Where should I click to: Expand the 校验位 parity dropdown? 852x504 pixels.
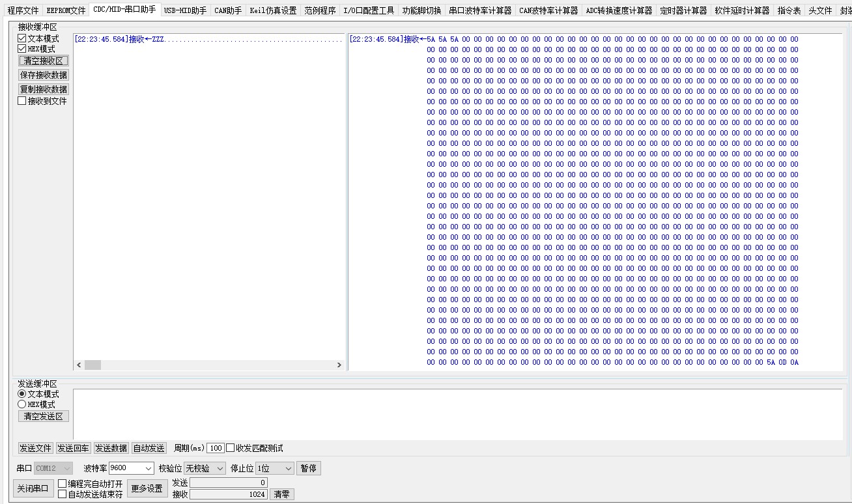pos(205,468)
